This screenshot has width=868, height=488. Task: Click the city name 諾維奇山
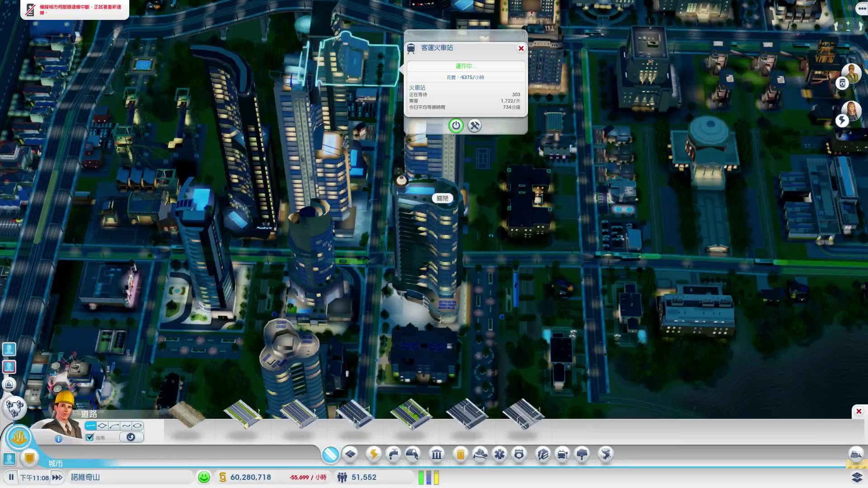85,477
